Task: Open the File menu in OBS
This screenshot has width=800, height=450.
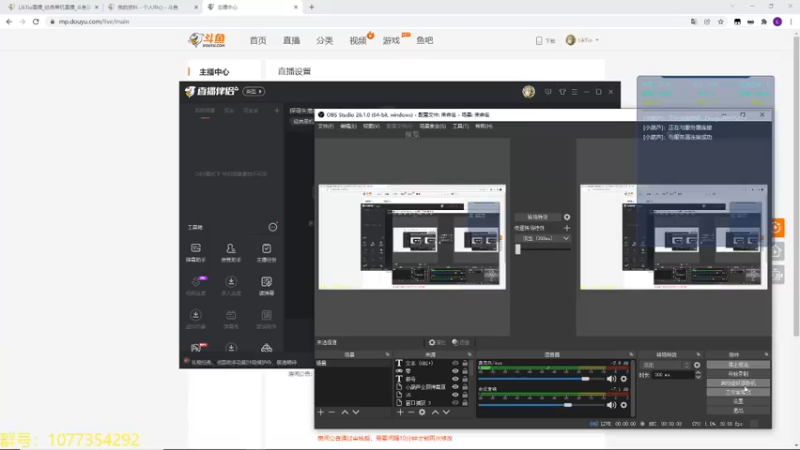Action: pyautogui.click(x=325, y=126)
